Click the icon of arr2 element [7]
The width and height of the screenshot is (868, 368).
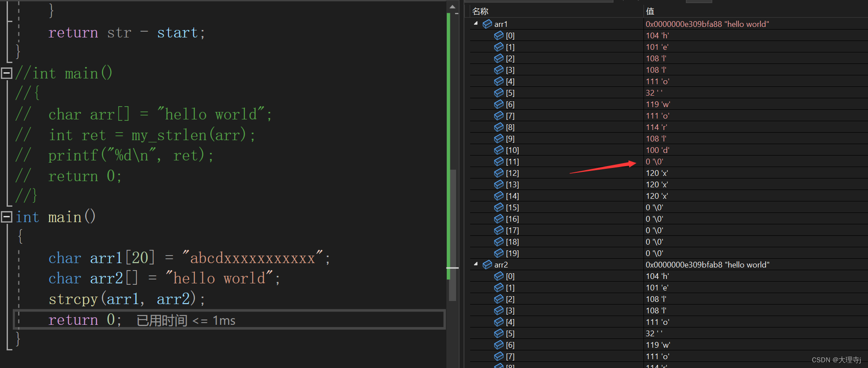[x=499, y=356]
